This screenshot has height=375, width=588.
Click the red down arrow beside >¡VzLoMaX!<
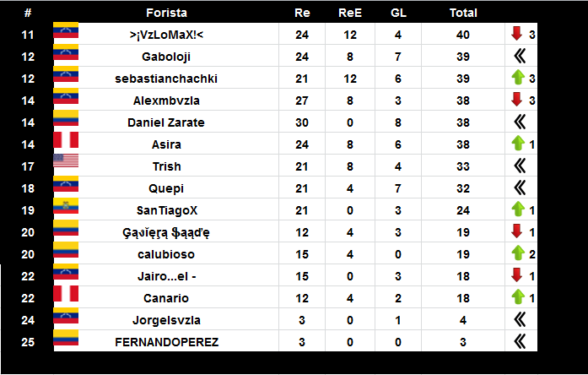point(517,34)
